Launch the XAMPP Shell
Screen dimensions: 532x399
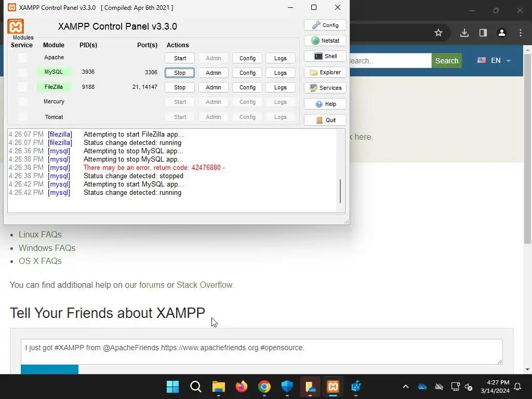coord(325,56)
